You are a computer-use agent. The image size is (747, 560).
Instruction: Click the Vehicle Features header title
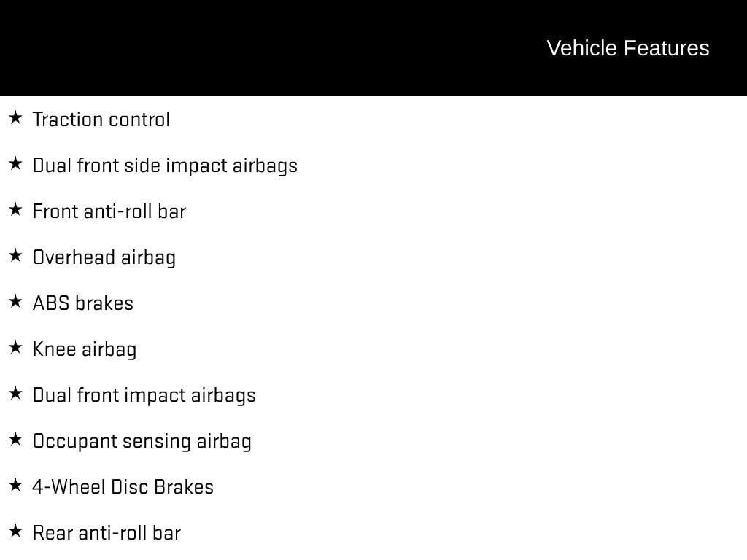point(627,48)
